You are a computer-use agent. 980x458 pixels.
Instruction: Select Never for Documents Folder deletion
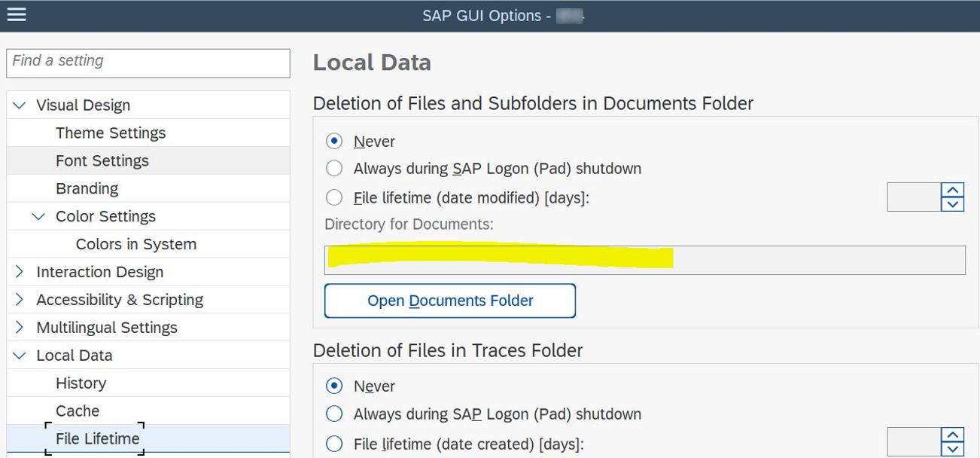(x=334, y=142)
